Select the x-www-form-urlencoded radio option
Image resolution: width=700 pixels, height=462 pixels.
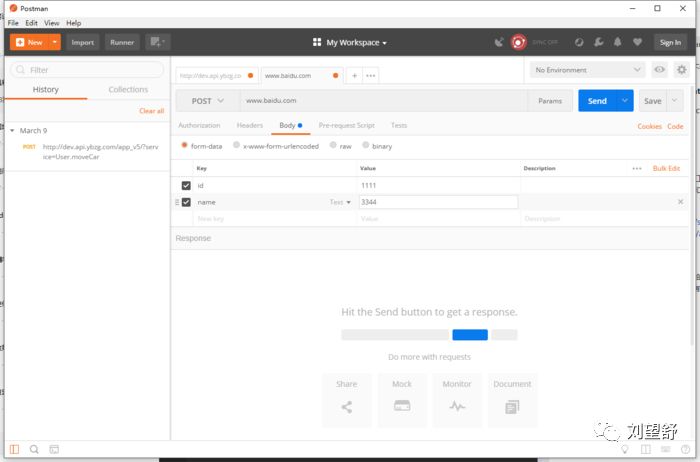point(236,145)
